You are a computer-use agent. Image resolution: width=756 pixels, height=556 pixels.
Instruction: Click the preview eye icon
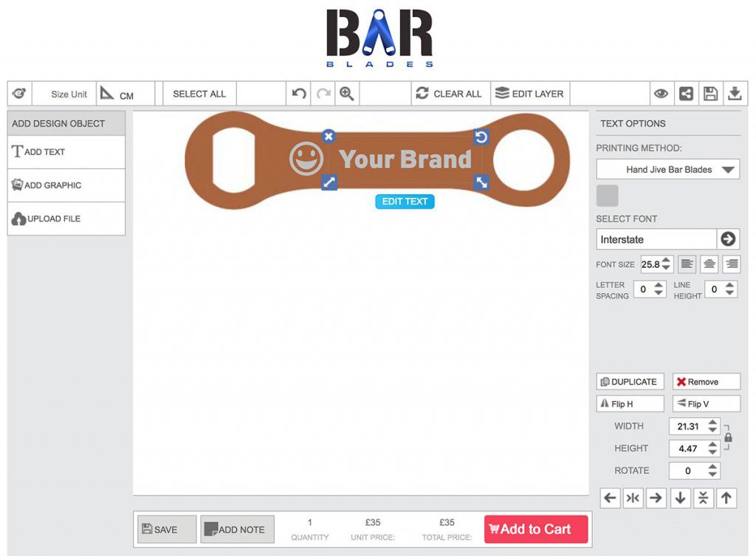(661, 93)
